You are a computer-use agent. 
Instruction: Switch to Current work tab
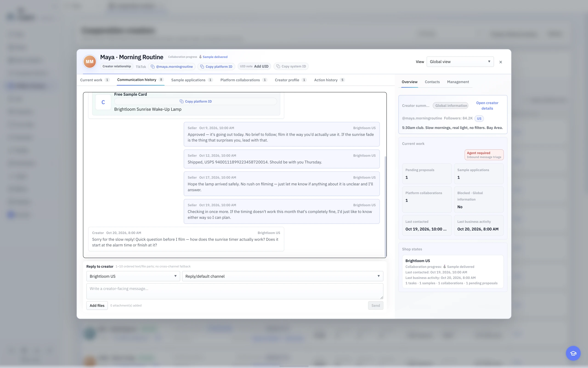pyautogui.click(x=95, y=80)
